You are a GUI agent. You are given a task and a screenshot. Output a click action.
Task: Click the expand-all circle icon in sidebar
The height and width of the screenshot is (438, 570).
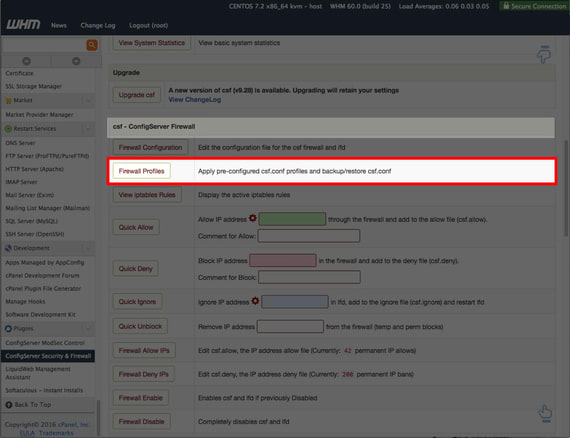[x=27, y=61]
